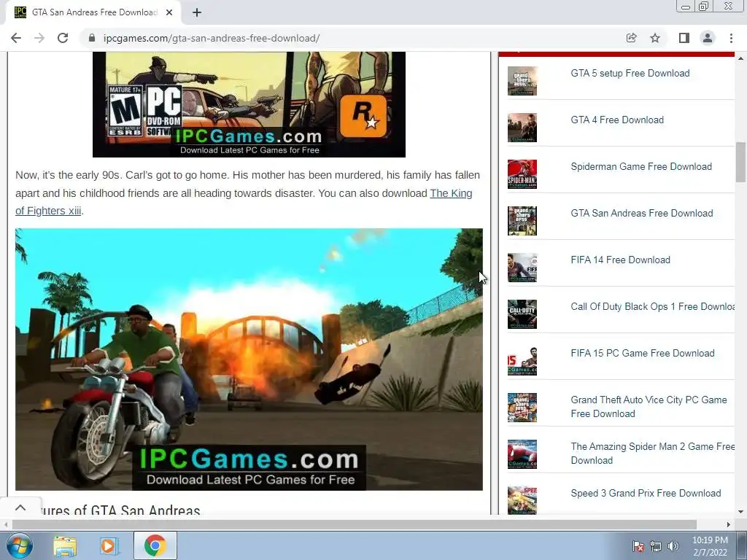Open Windows Media Player from taskbar
This screenshot has height=560, width=747.
109,546
